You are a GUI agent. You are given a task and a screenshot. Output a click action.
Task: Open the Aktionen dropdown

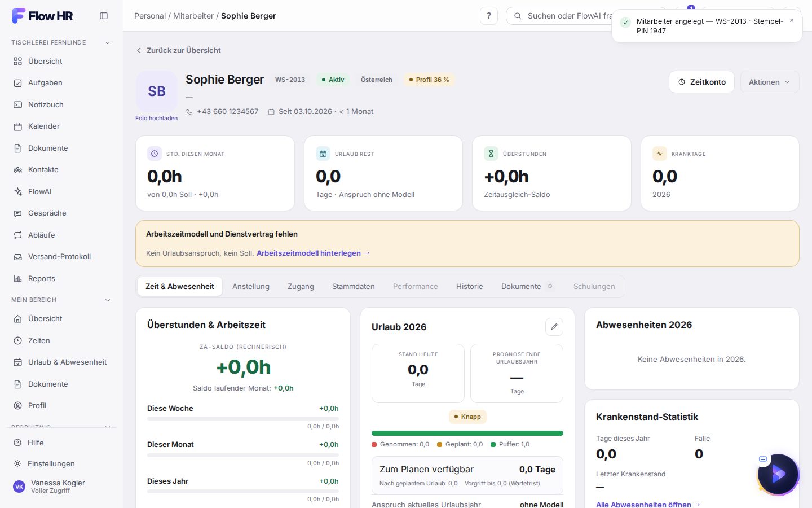[770, 82]
